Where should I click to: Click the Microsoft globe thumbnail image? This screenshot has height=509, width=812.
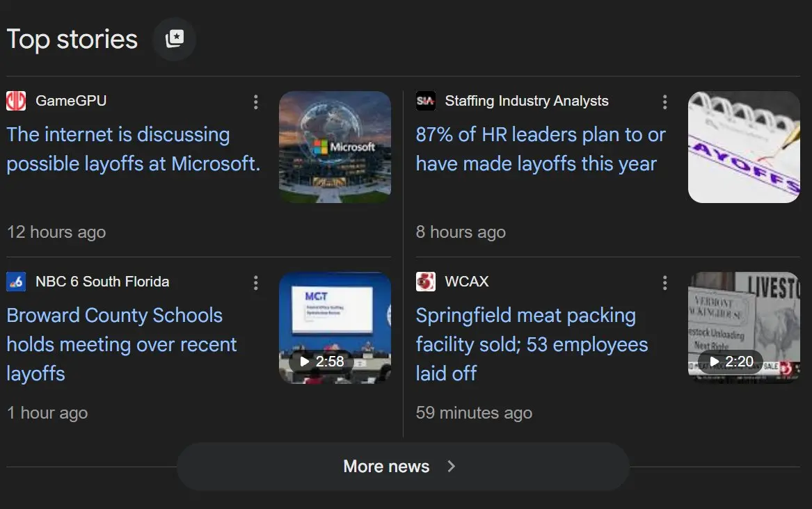[335, 147]
